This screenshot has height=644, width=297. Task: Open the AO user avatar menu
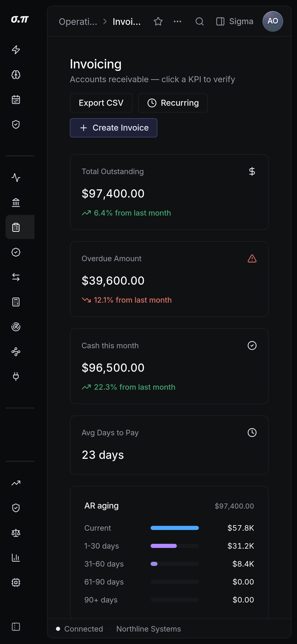point(273,21)
